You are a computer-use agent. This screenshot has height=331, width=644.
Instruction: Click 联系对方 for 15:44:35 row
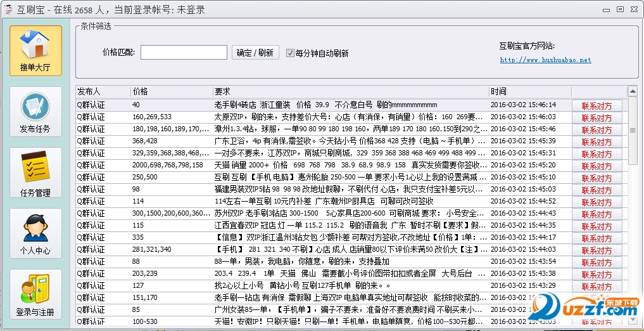(597, 226)
